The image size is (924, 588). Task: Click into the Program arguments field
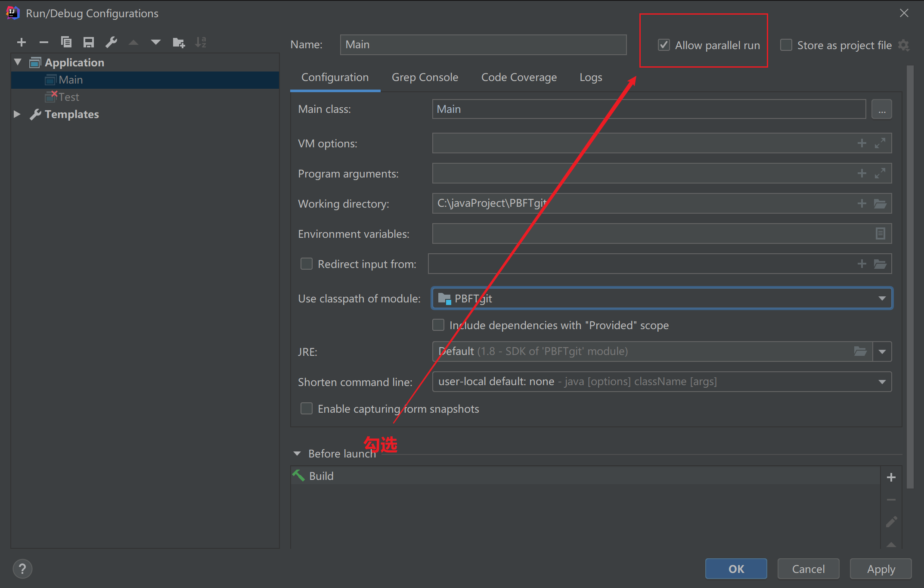pyautogui.click(x=642, y=174)
